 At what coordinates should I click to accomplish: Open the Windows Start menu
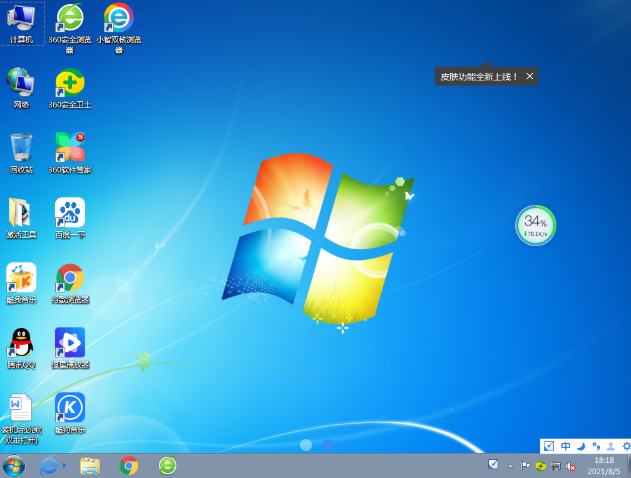(14, 465)
